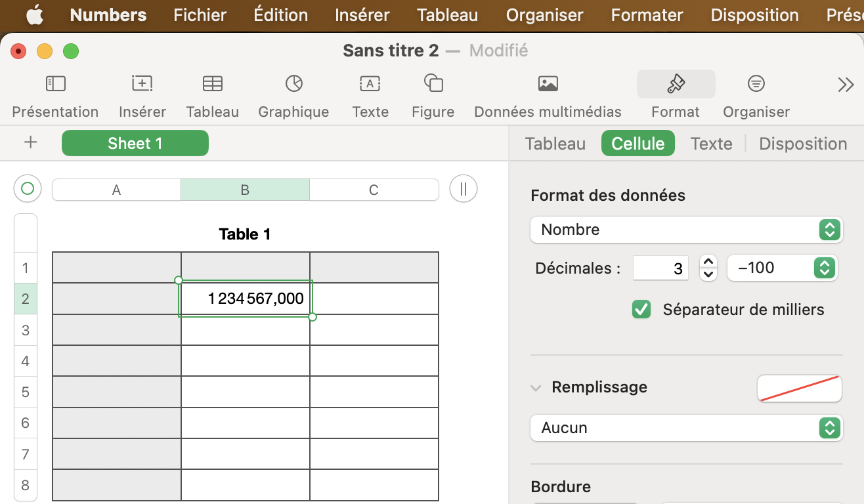The image size is (864, 504).
Task: Insert a shape using Figure icon
Action: click(x=433, y=84)
